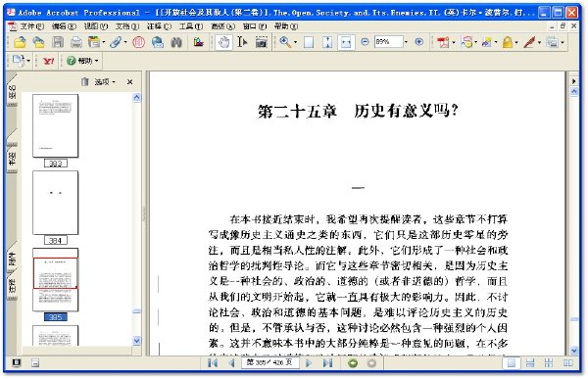Open the 文档(D) menu
The image size is (588, 379).
coord(127,26)
